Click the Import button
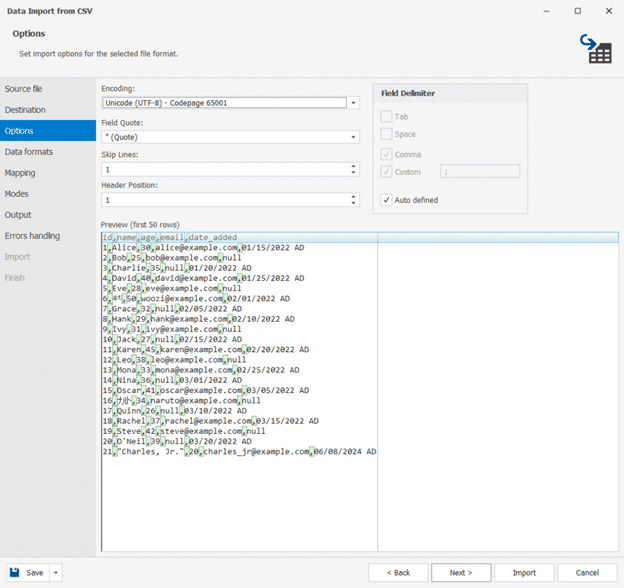The image size is (624, 588). click(524, 573)
